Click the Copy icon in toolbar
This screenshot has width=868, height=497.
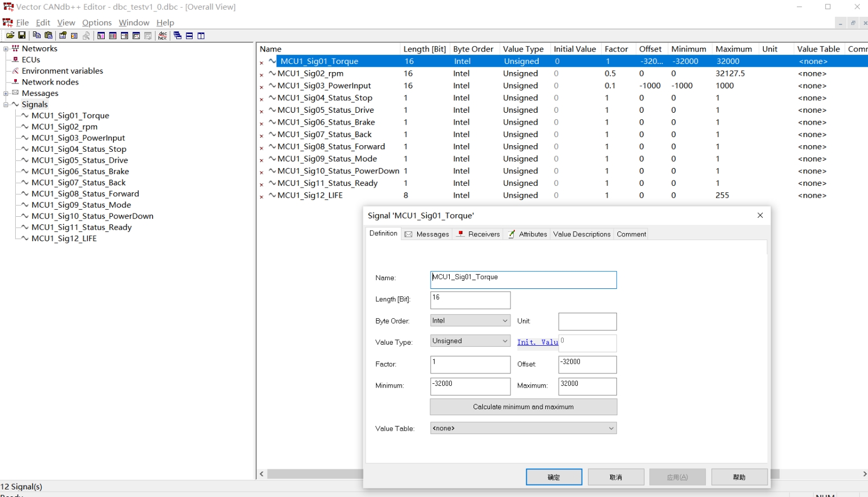(37, 36)
